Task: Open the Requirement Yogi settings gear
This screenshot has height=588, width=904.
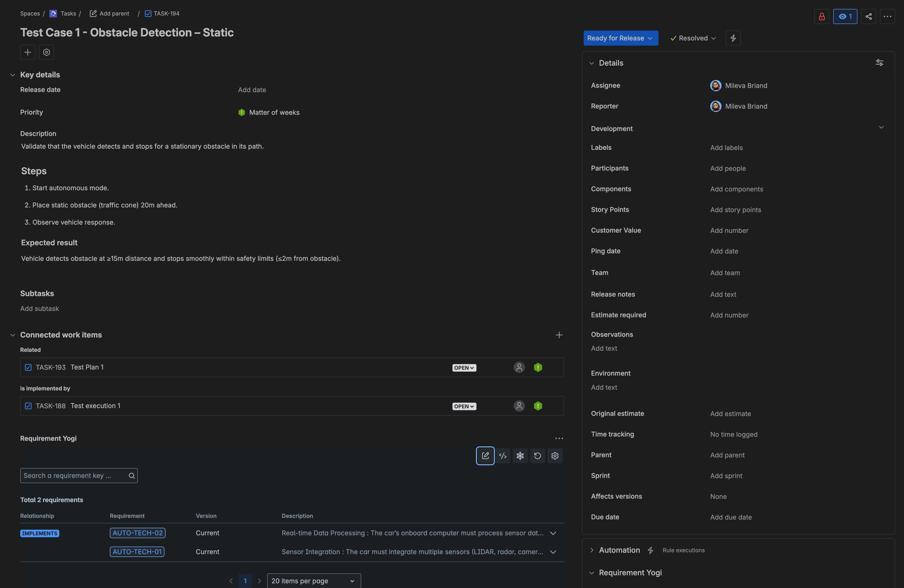Action: tap(555, 456)
